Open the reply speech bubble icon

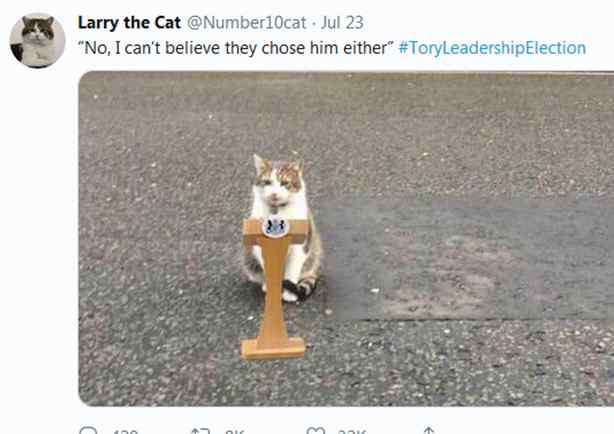pos(88,431)
